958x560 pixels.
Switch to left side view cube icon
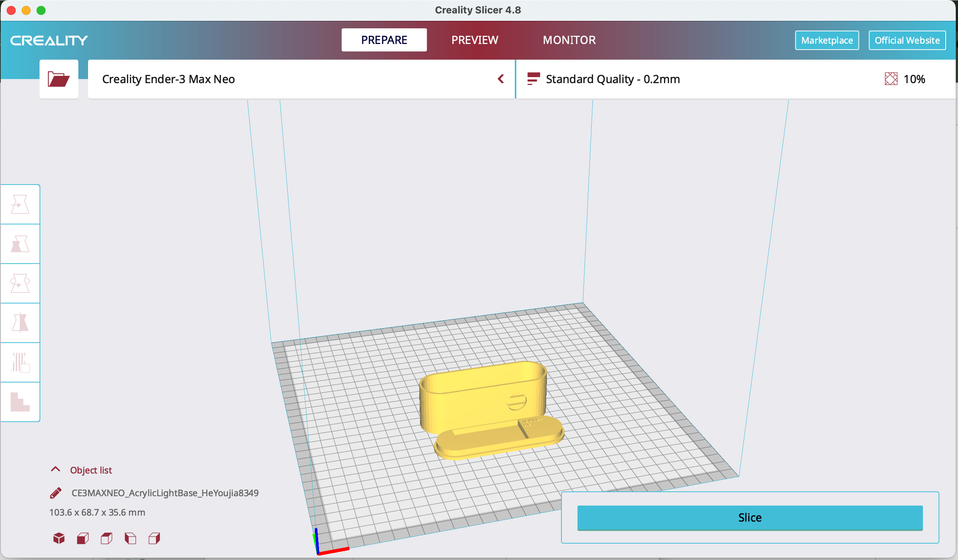tap(131, 538)
